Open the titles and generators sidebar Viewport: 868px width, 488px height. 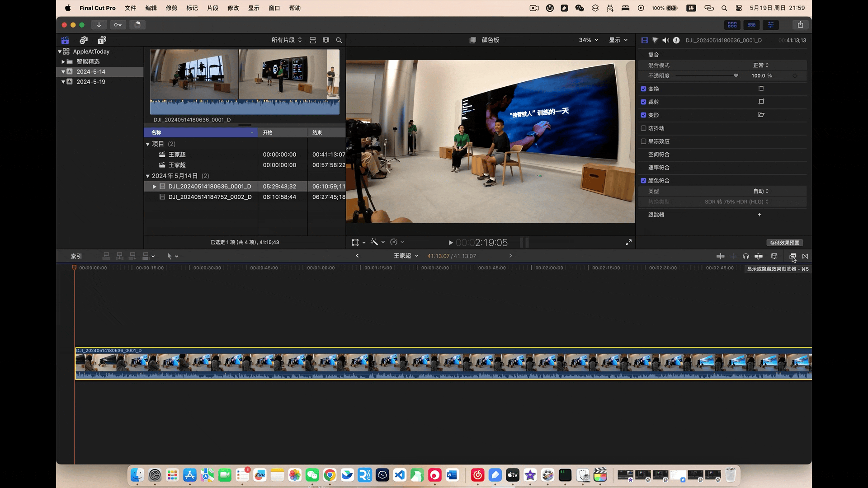[x=102, y=40]
